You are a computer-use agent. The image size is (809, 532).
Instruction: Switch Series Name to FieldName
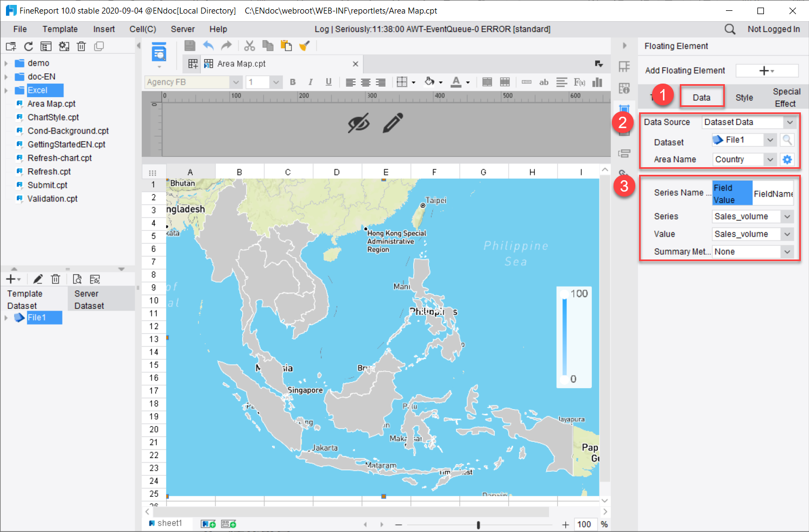click(x=773, y=193)
